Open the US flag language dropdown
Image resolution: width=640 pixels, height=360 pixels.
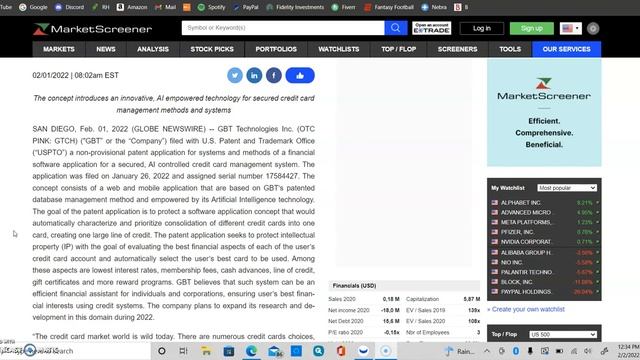point(571,28)
